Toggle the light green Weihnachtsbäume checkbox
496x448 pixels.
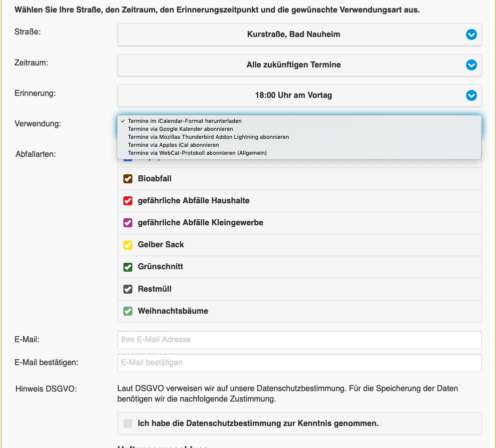click(x=128, y=311)
